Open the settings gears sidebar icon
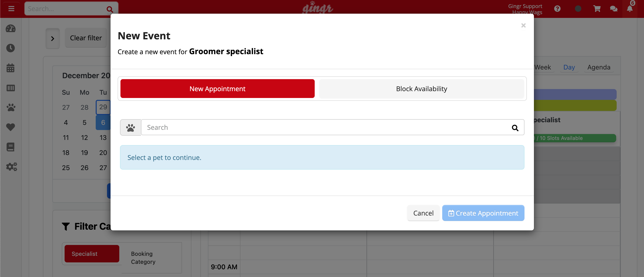 pyautogui.click(x=12, y=167)
